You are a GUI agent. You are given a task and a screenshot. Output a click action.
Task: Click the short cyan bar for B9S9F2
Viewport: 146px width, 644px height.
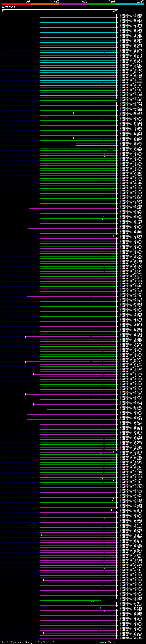[x=95, y=113]
